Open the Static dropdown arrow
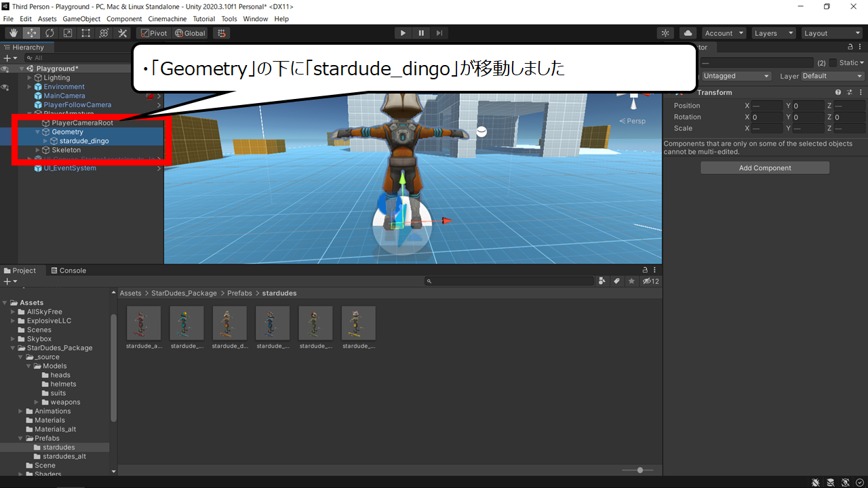The height and width of the screenshot is (488, 868). pos(862,62)
